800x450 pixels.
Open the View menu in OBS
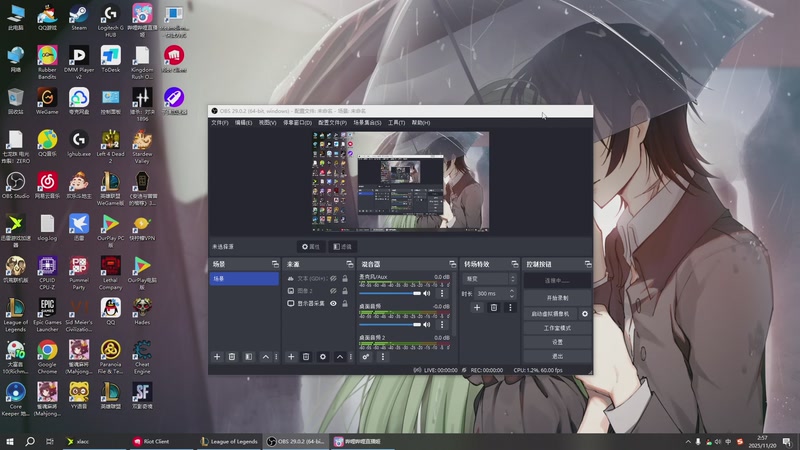pos(267,123)
